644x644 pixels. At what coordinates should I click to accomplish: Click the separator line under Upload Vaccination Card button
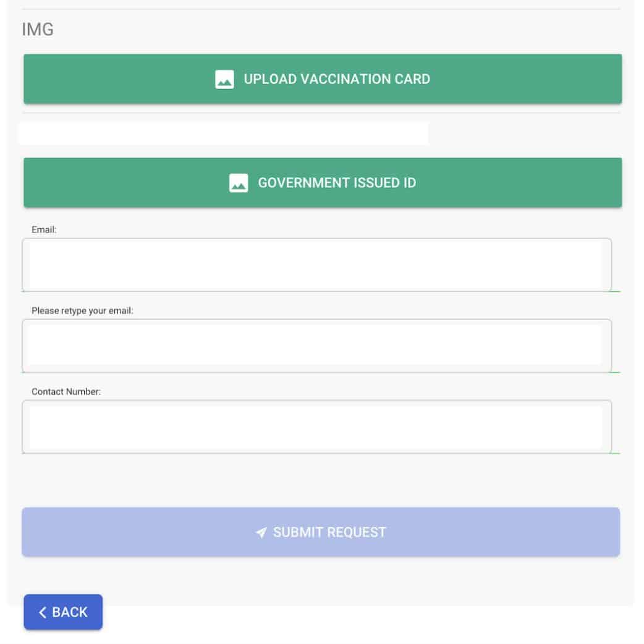tap(321, 112)
